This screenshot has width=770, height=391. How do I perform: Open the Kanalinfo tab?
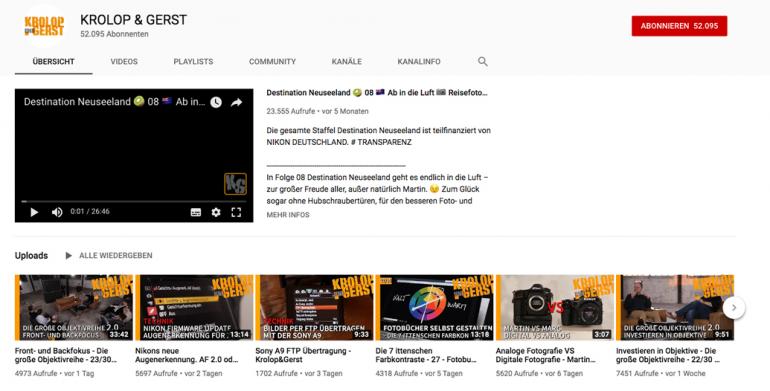(419, 61)
